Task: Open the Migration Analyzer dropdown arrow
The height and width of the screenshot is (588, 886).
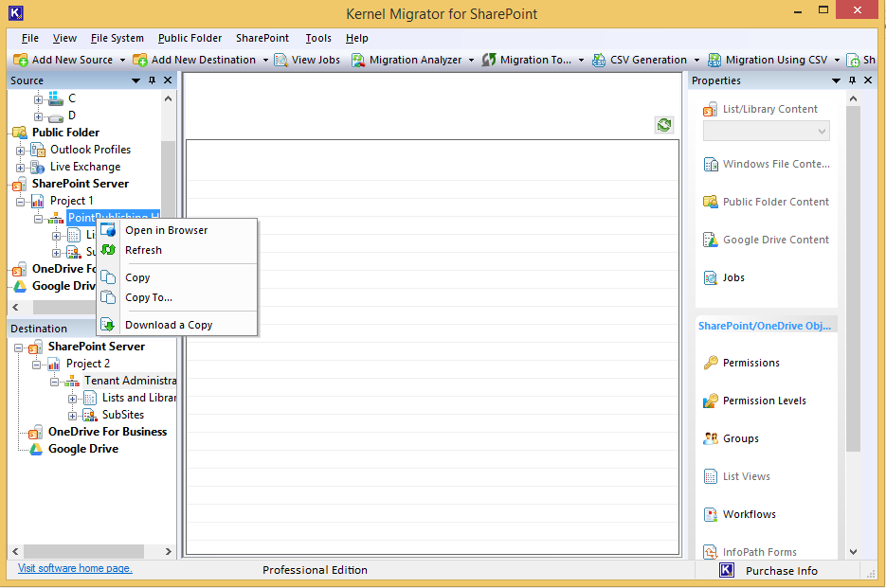Action: pyautogui.click(x=471, y=60)
